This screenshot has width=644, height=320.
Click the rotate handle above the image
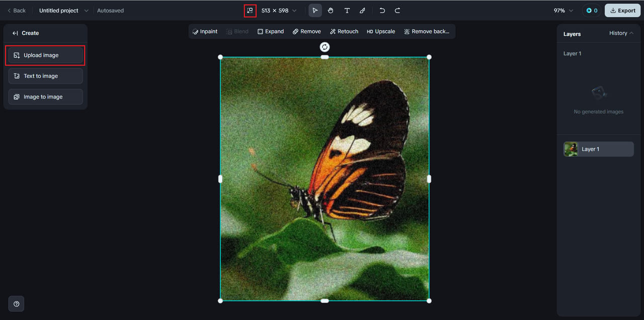325,47
